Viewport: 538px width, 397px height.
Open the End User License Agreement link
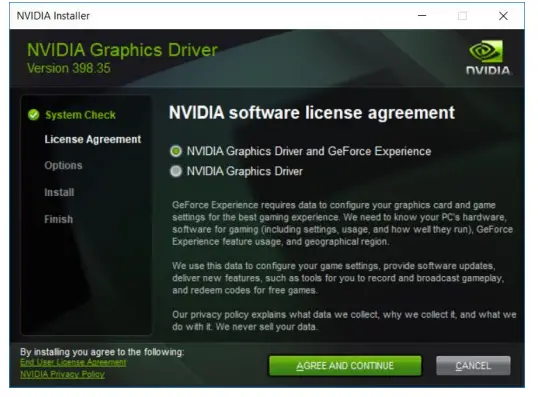[73, 362]
